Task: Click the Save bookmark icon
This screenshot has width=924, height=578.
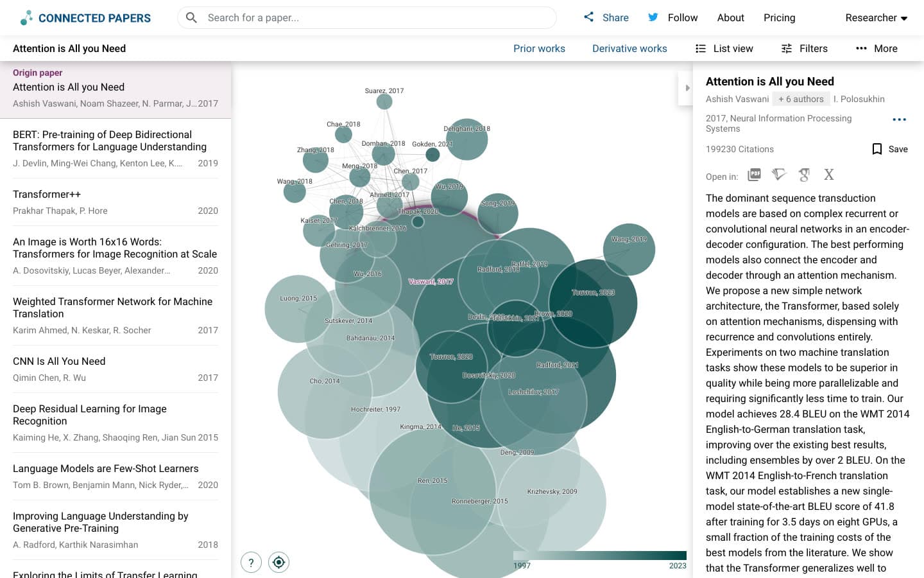Action: point(877,149)
